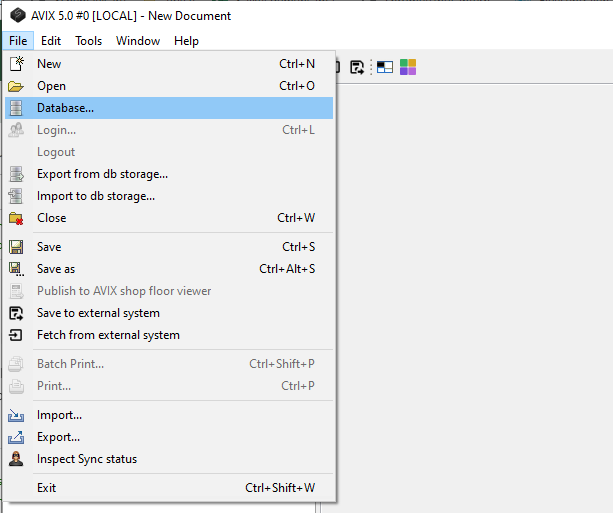Image resolution: width=613 pixels, height=513 pixels.
Task: Open the Tools menu
Action: (x=88, y=41)
